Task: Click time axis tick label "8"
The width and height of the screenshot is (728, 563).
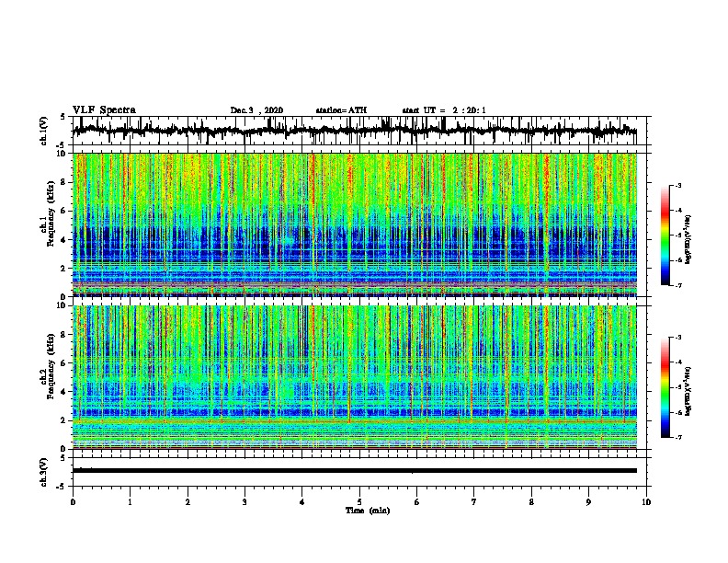Action: click(x=531, y=502)
